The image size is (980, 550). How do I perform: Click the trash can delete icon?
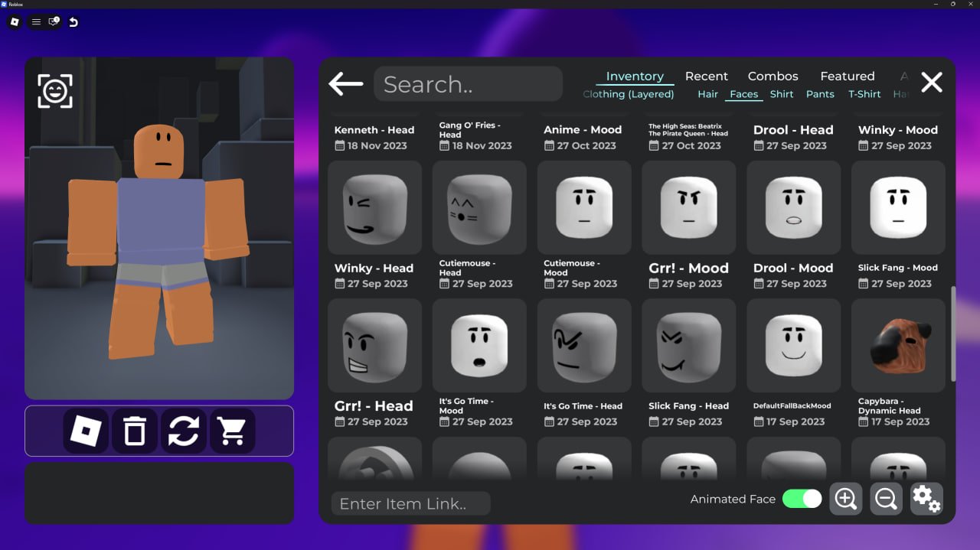(135, 431)
